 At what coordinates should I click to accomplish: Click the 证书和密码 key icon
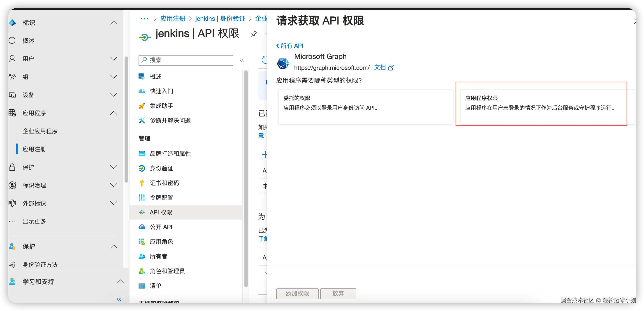(x=142, y=183)
